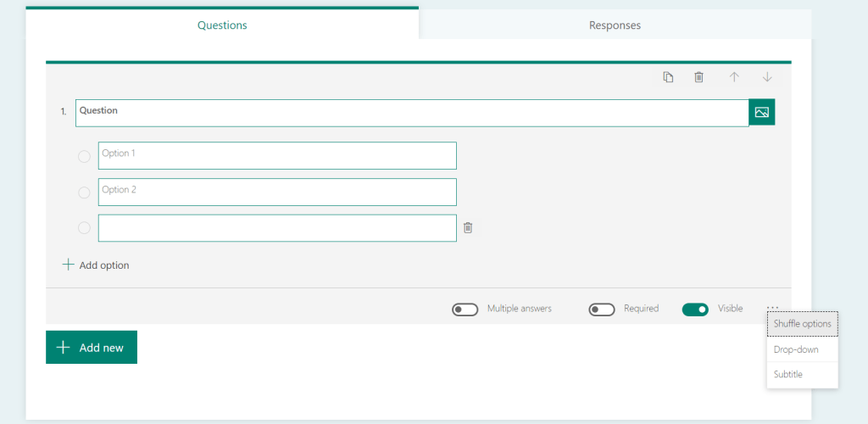Viewport: 868px width, 424px height.
Task: Click inside the Question title field
Action: pyautogui.click(x=411, y=113)
